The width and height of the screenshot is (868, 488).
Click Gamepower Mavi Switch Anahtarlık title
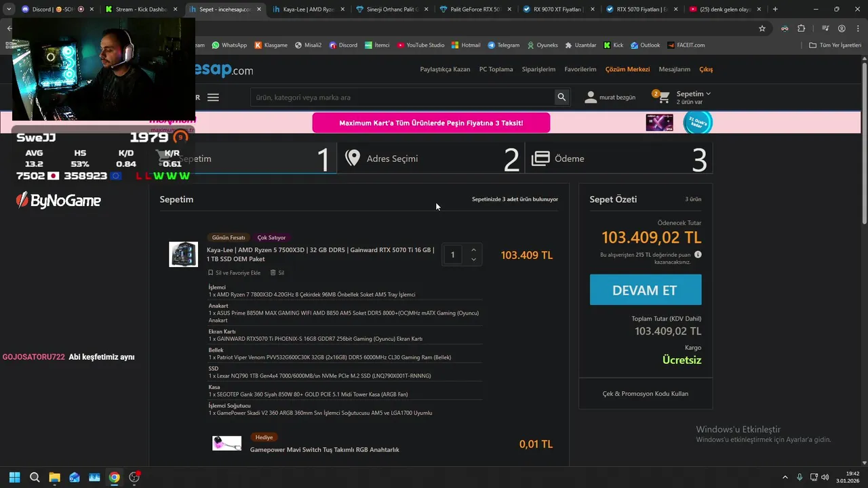(x=325, y=449)
